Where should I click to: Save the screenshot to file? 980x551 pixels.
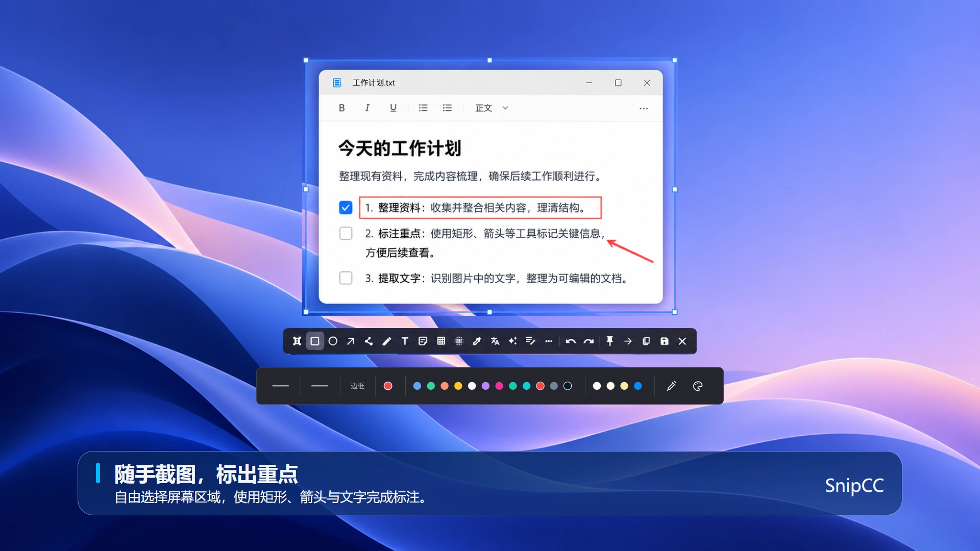pos(664,341)
